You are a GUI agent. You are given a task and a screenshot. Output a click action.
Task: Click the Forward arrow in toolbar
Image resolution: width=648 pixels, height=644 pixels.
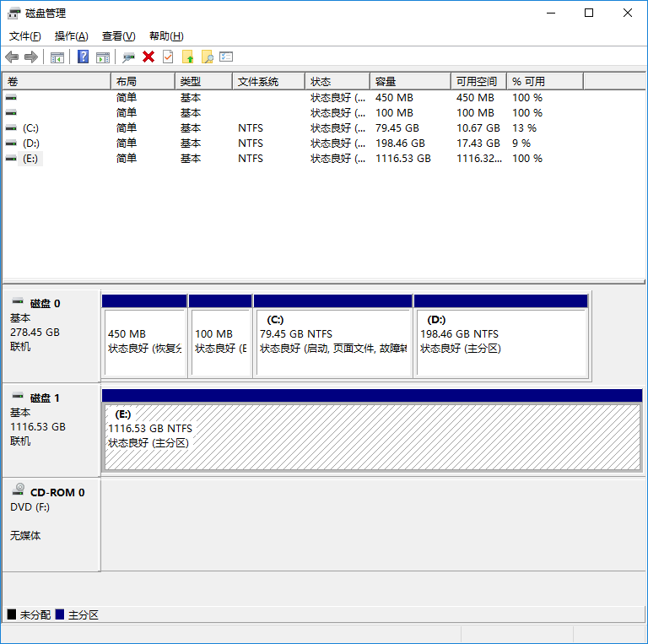(31, 57)
